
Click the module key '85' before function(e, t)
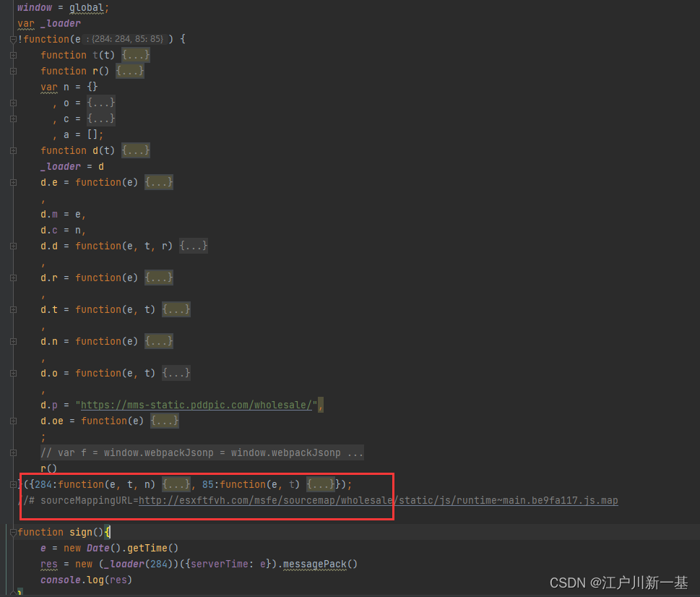207,484
